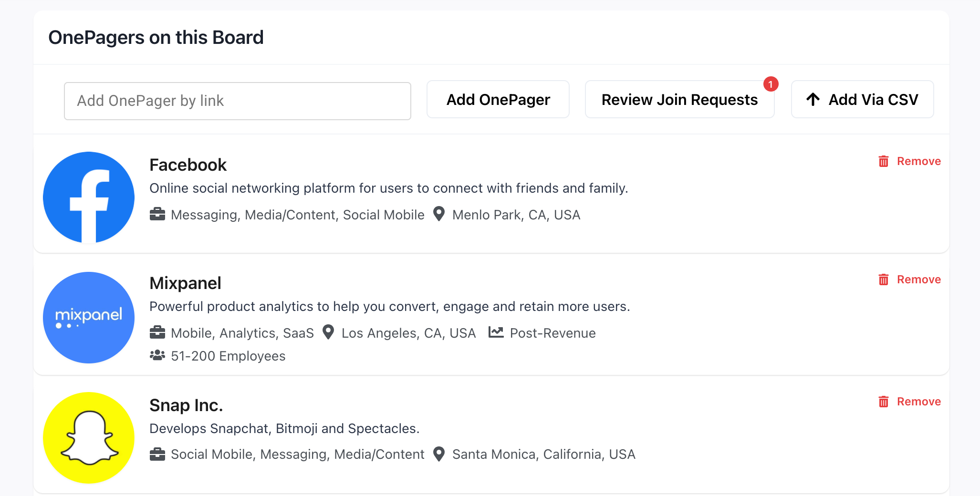The height and width of the screenshot is (496, 980).
Task: Open the Facebook company title
Action: (x=188, y=165)
